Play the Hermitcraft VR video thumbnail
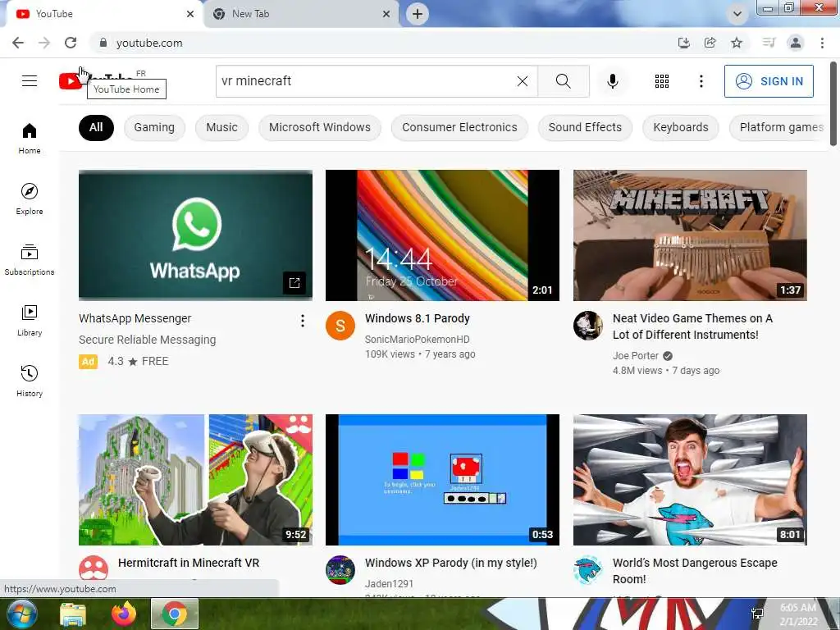This screenshot has height=630, width=840. coord(195,479)
